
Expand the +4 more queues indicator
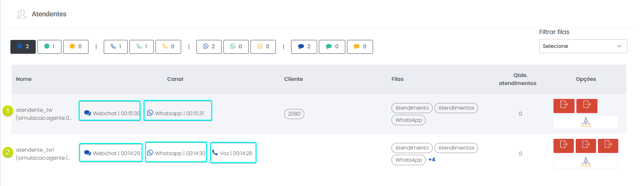coord(432,160)
